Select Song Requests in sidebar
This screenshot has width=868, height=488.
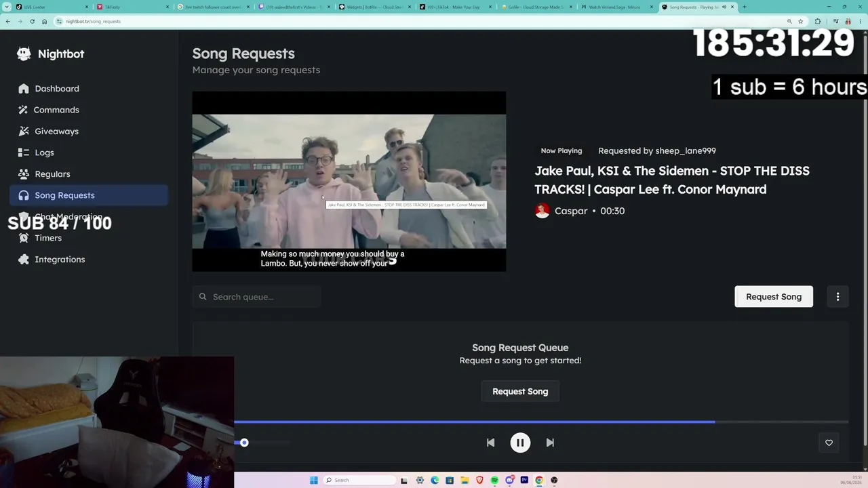(89, 195)
